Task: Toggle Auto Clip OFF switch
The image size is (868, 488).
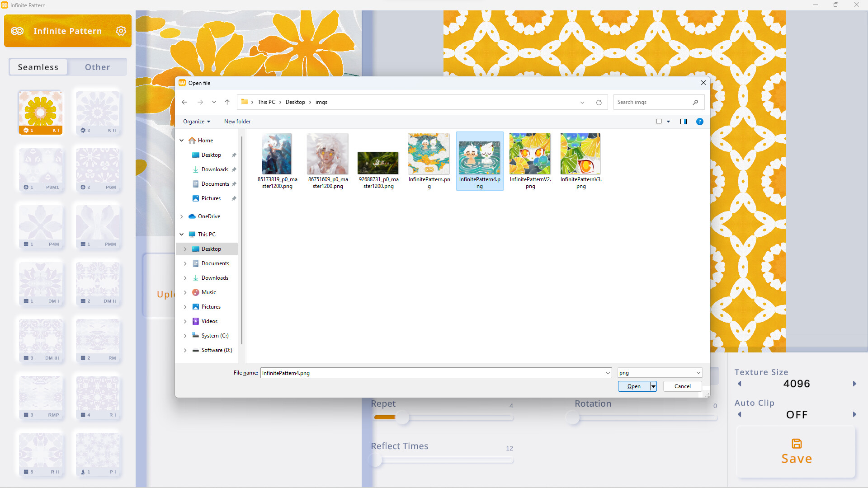Action: (797, 415)
